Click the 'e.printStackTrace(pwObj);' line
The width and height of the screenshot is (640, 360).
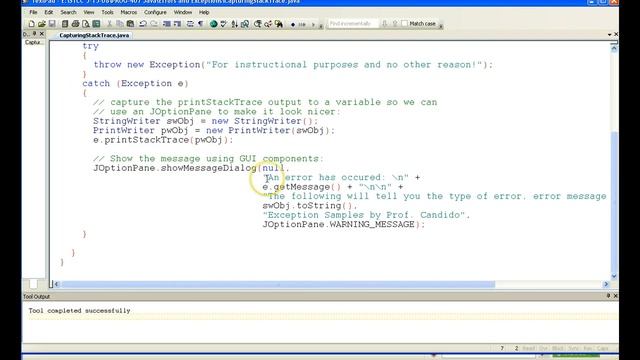pyautogui.click(x=163, y=140)
